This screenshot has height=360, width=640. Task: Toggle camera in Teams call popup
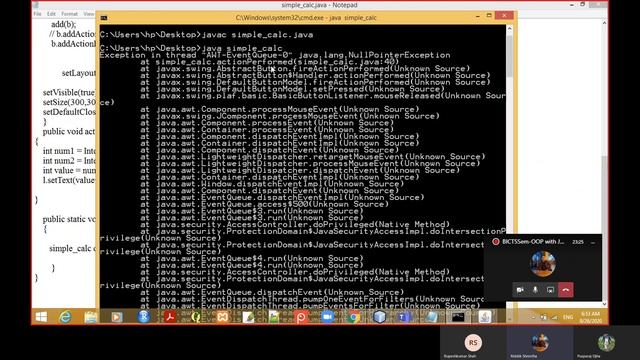tap(520, 290)
